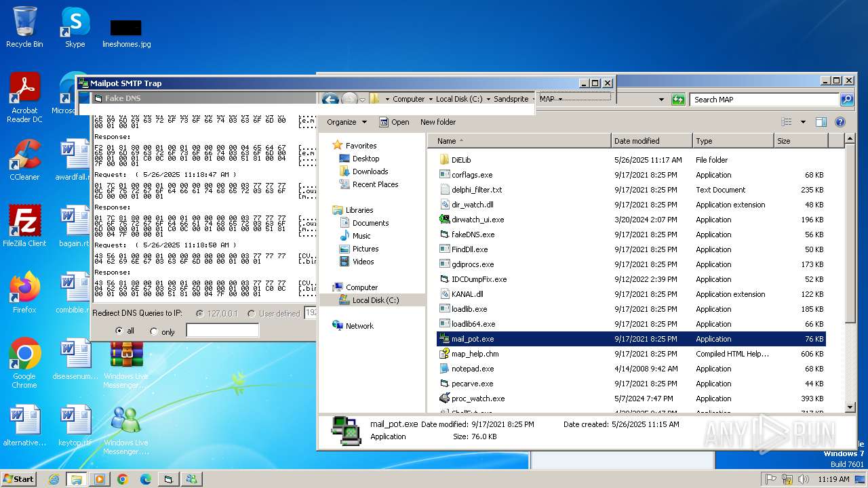
Task: Click the search magnifier icon in Explorer
Action: pos(846,100)
